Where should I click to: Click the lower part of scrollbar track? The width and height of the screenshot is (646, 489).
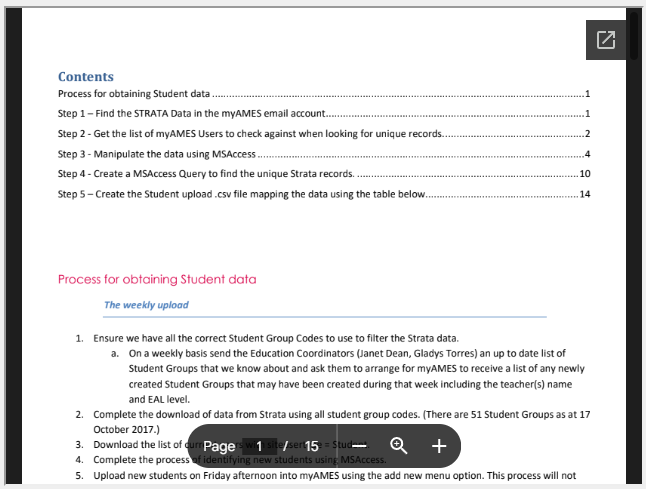pos(633,350)
